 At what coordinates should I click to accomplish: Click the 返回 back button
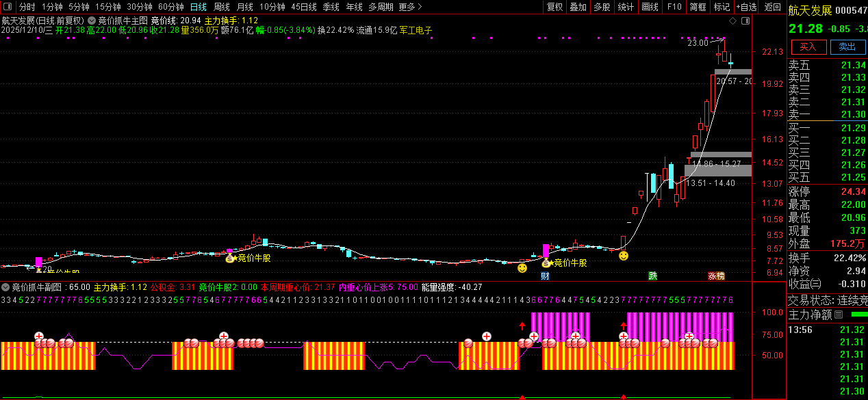click(772, 7)
